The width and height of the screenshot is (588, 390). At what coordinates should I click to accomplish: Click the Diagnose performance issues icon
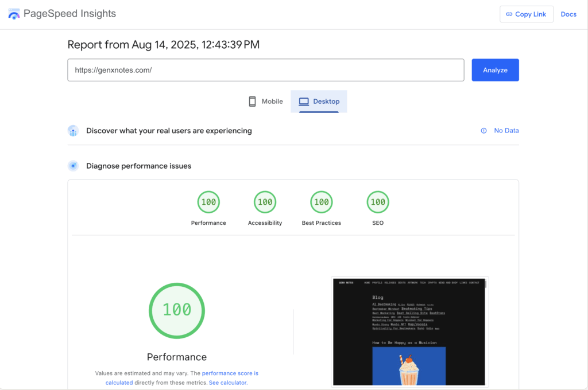73,166
